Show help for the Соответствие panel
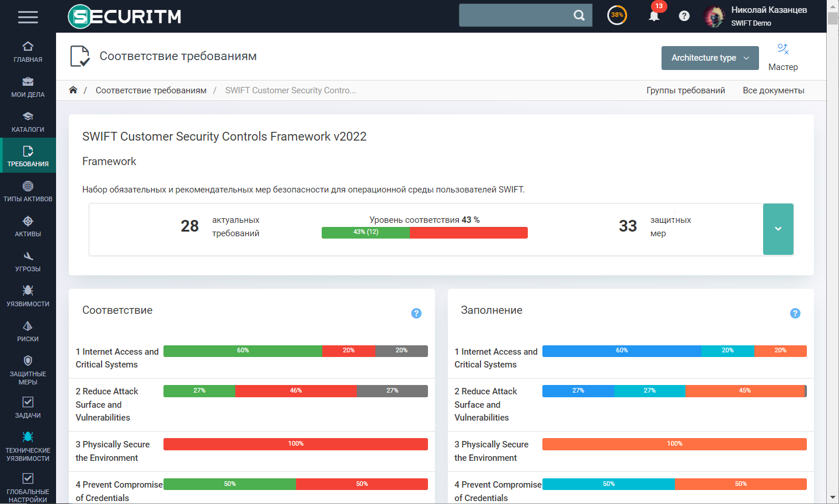Image resolution: width=839 pixels, height=504 pixels. coord(416,313)
